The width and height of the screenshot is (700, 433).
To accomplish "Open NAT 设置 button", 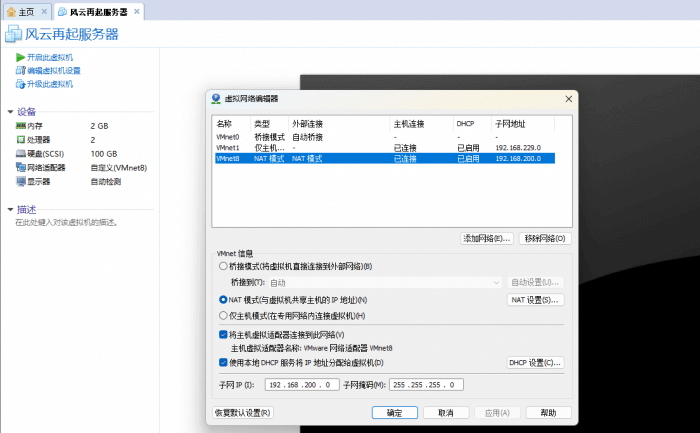I will [536, 300].
